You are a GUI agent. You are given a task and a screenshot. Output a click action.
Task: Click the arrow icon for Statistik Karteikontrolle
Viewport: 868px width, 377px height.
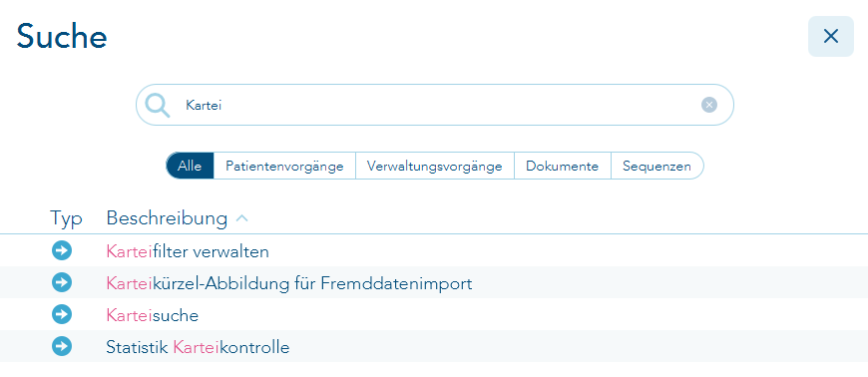pos(62,346)
